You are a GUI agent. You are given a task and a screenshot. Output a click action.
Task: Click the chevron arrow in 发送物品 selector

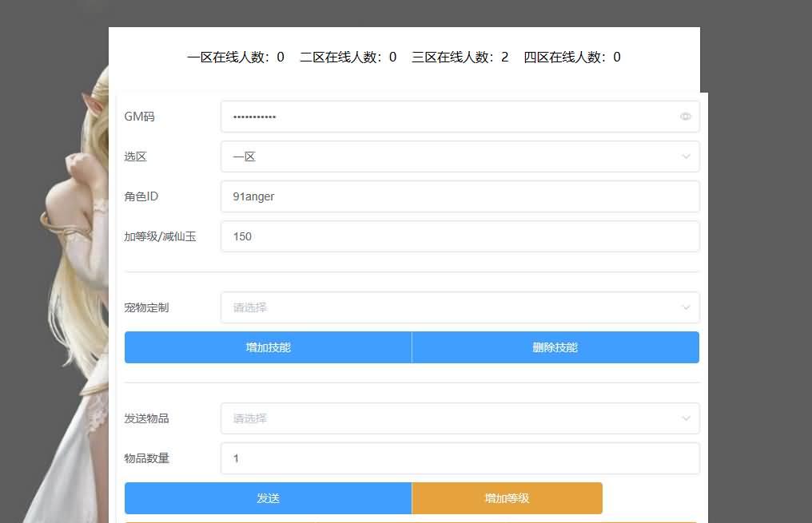coord(685,418)
